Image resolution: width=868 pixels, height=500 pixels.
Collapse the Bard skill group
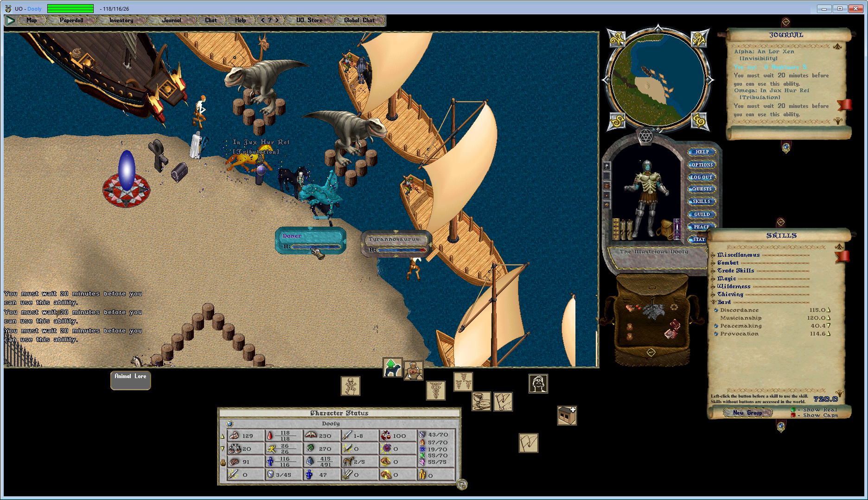click(714, 302)
